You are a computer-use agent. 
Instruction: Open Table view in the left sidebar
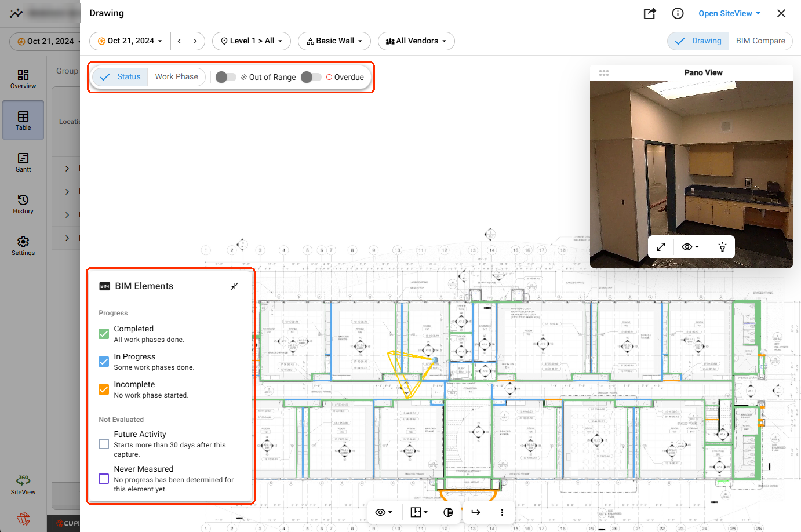pyautogui.click(x=23, y=121)
